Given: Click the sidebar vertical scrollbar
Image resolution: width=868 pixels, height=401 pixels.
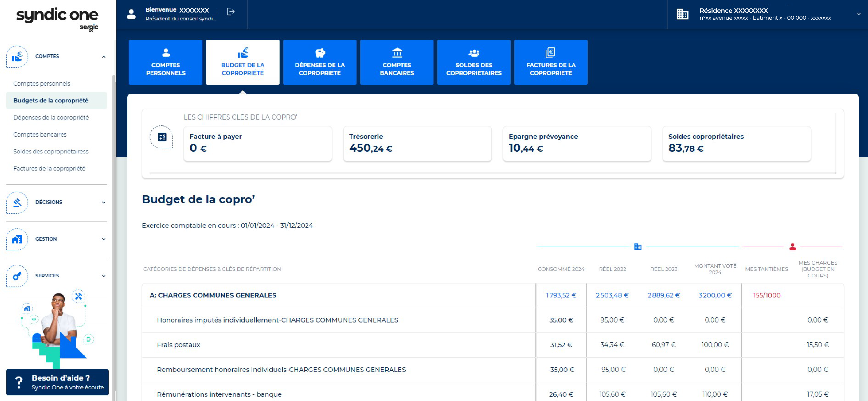Looking at the screenshot, I should [x=114, y=232].
